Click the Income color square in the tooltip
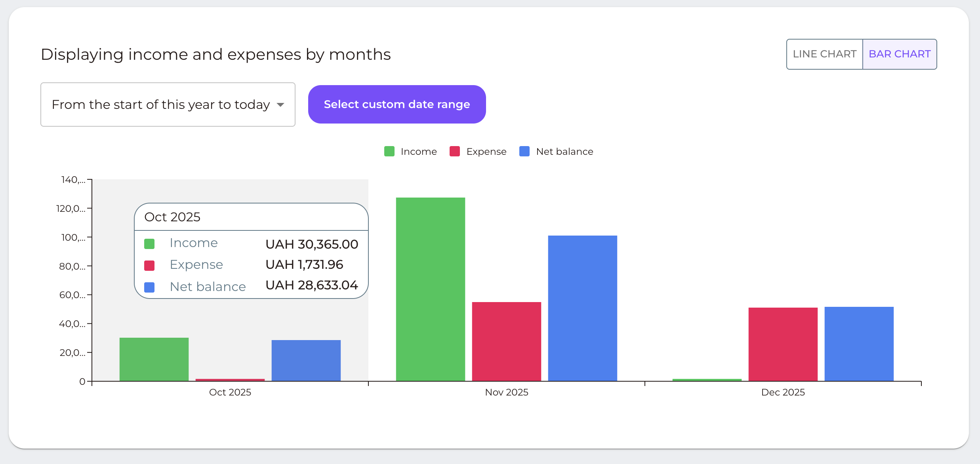 149,243
